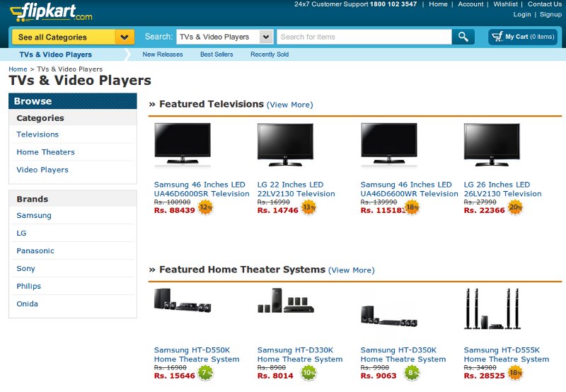Screen dimensions: 566x392
Task: Click the 20% discount badge on LG 26LV2130
Action: tap(516, 207)
